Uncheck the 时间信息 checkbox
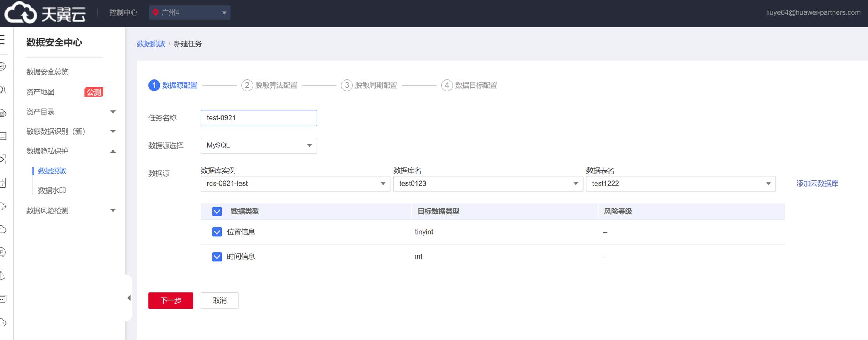Image resolution: width=868 pixels, height=340 pixels. (217, 257)
